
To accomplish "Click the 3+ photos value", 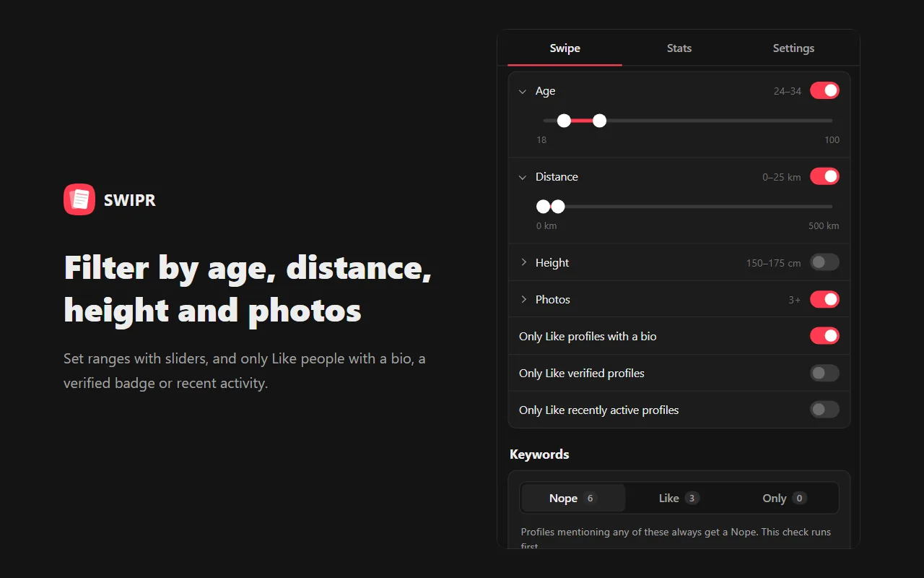I will (795, 300).
